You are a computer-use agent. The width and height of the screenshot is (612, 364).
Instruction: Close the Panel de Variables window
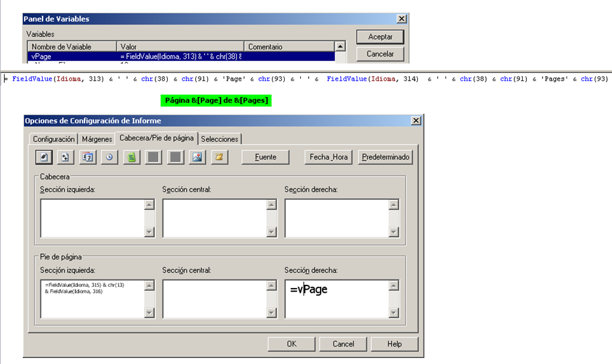pos(402,19)
